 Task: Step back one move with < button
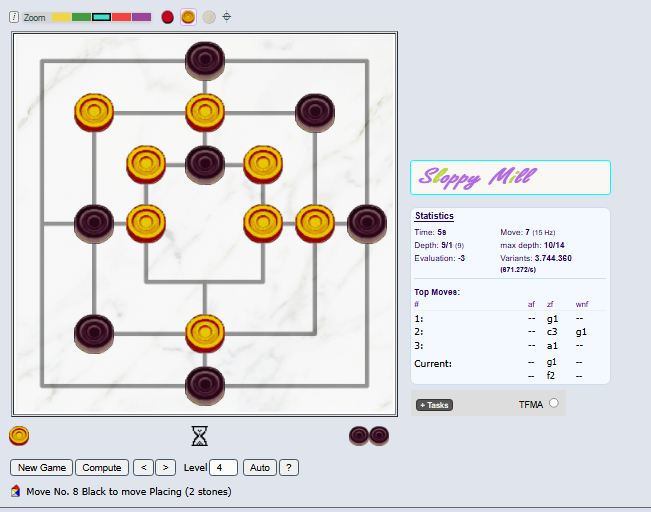coord(144,468)
